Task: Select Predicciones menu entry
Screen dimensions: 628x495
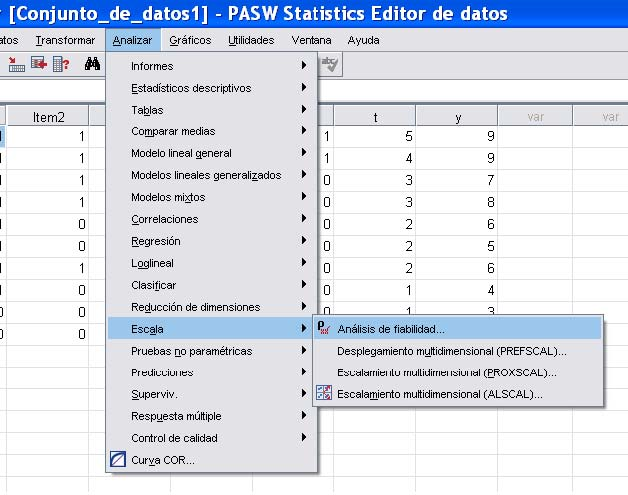Action: pyautogui.click(x=212, y=372)
